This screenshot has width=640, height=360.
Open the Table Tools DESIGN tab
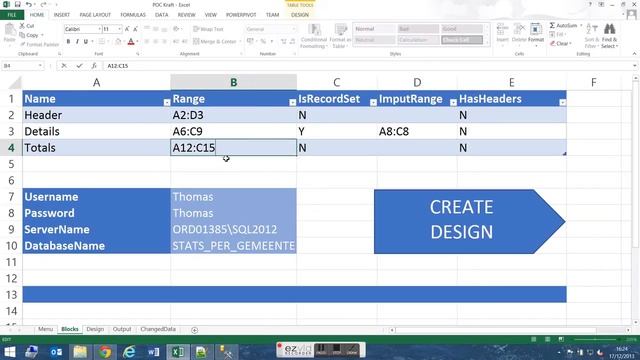(x=300, y=15)
